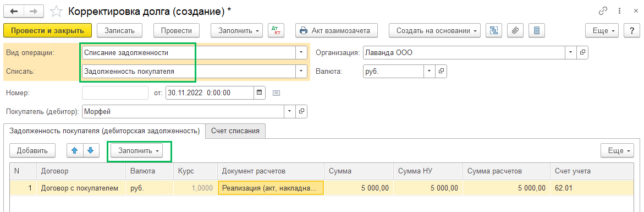Screen dimensions: 644x212
Task: Select the руб. currency table cell
Action: (150, 188)
